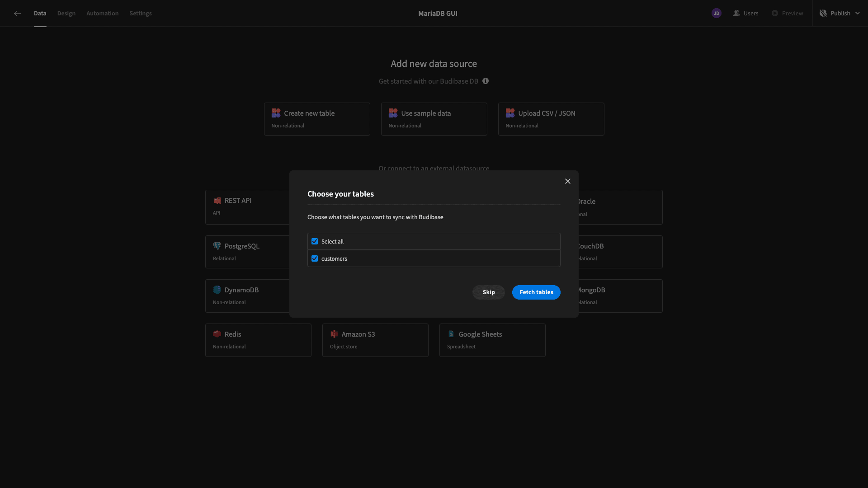Viewport: 868px width, 488px height.
Task: Toggle the Select all checkbox
Action: click(x=315, y=242)
